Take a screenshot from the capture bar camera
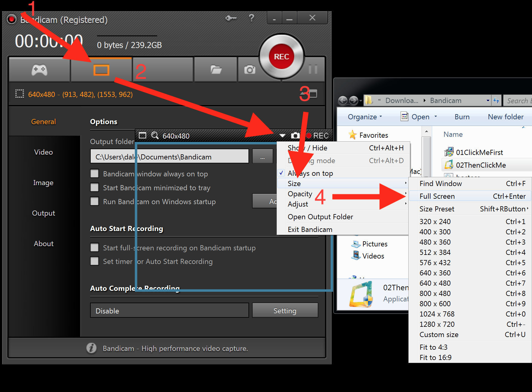The image size is (532, 392). coord(295,135)
